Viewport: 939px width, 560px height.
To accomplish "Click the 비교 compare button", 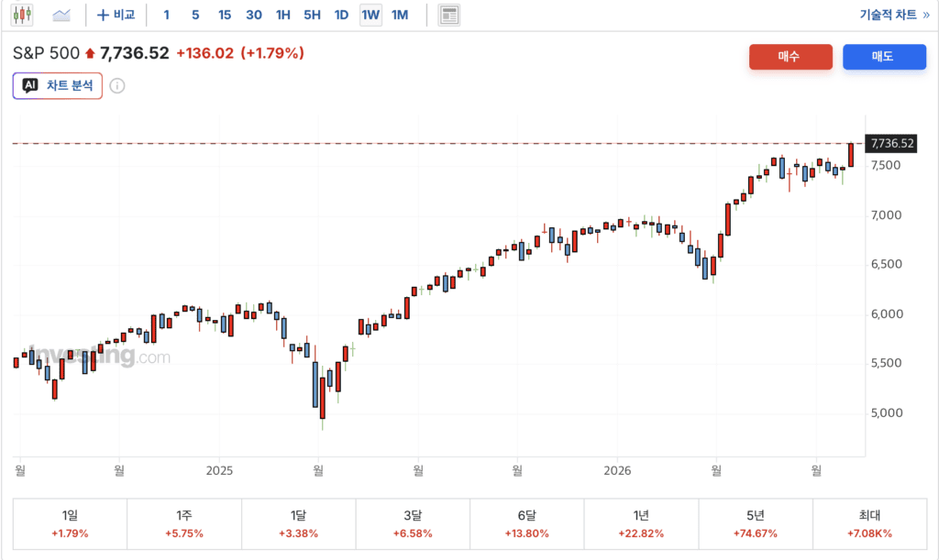I will [116, 15].
